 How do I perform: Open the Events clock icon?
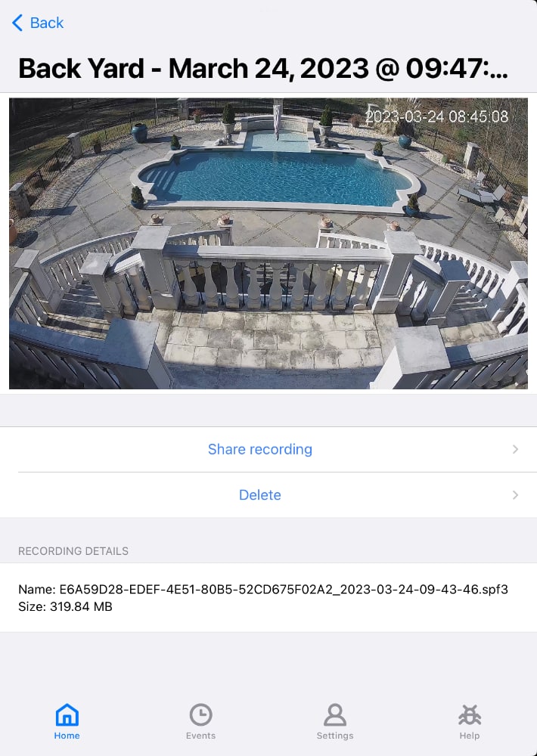point(200,714)
